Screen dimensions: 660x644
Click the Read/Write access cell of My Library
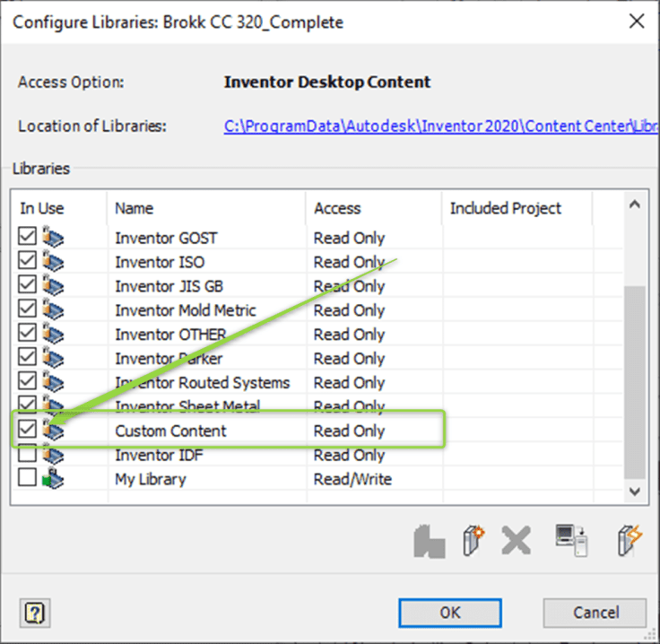(x=352, y=479)
